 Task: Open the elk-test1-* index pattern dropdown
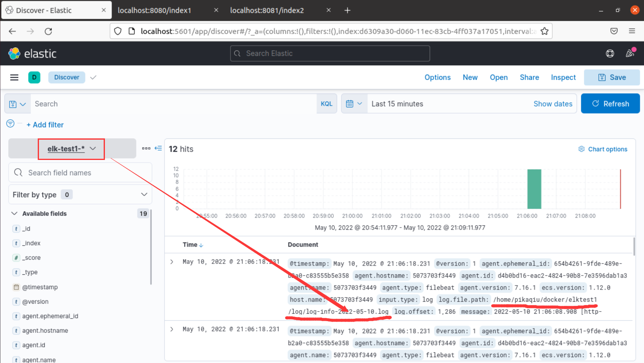click(x=71, y=149)
